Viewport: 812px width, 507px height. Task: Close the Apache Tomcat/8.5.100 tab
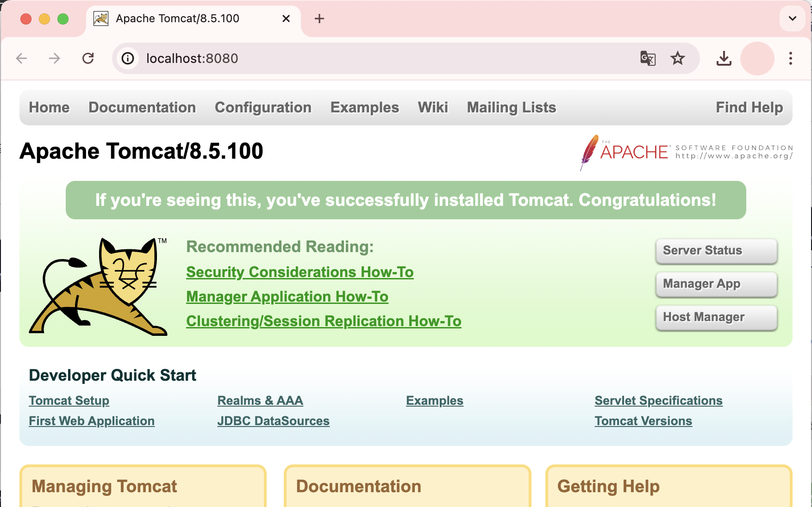[286, 19]
